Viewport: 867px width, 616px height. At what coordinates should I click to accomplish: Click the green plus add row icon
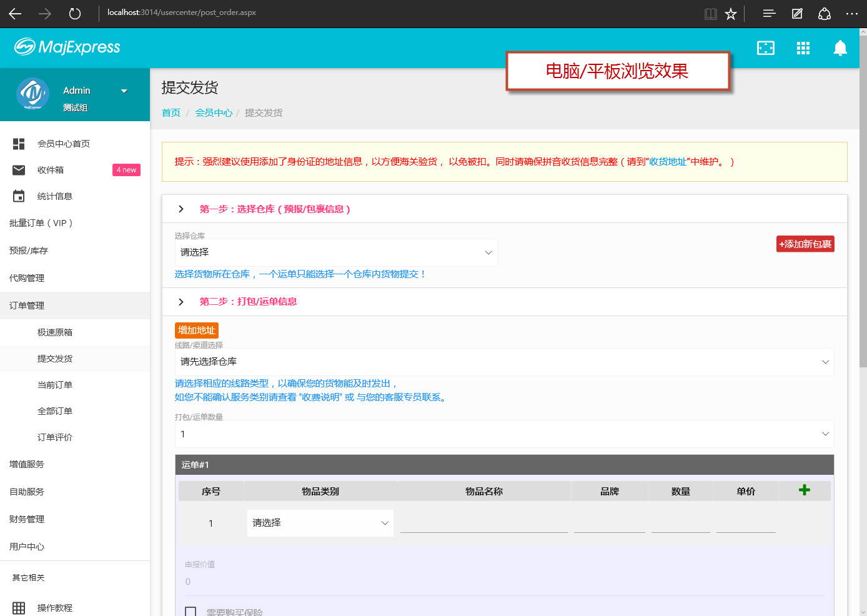coord(805,490)
